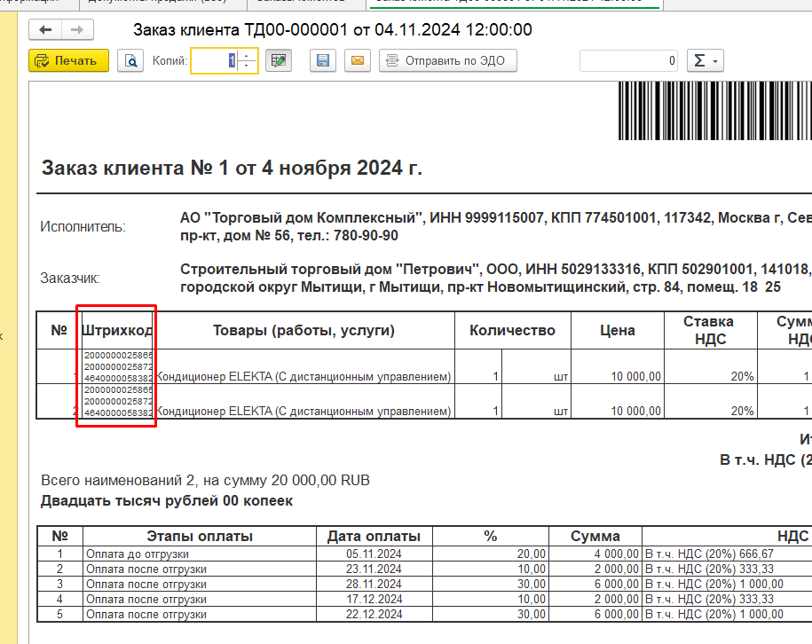Click the Этапы оплаты header
Viewport: 812px width, 644px height.
(x=200, y=537)
